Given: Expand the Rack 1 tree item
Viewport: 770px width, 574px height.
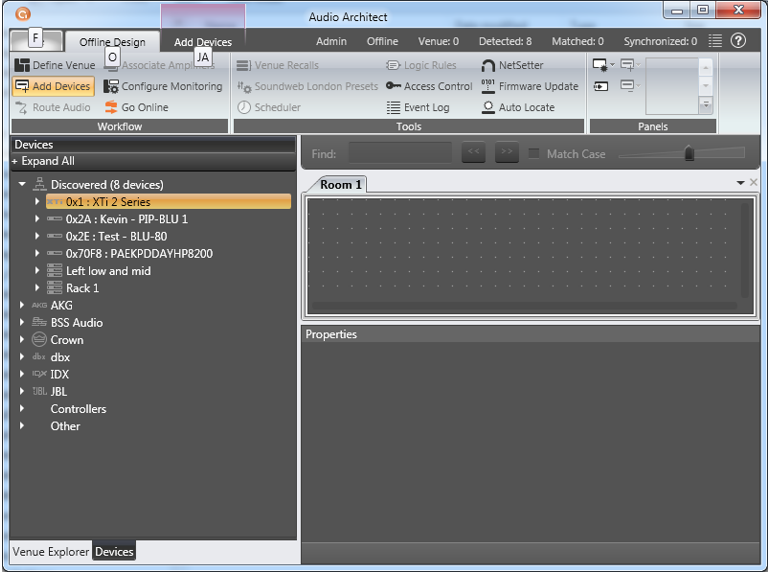Looking at the screenshot, I should (37, 288).
